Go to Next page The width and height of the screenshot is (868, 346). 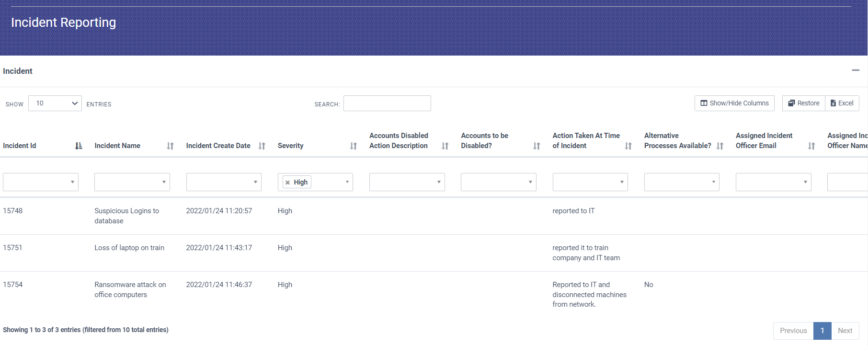[x=845, y=331]
